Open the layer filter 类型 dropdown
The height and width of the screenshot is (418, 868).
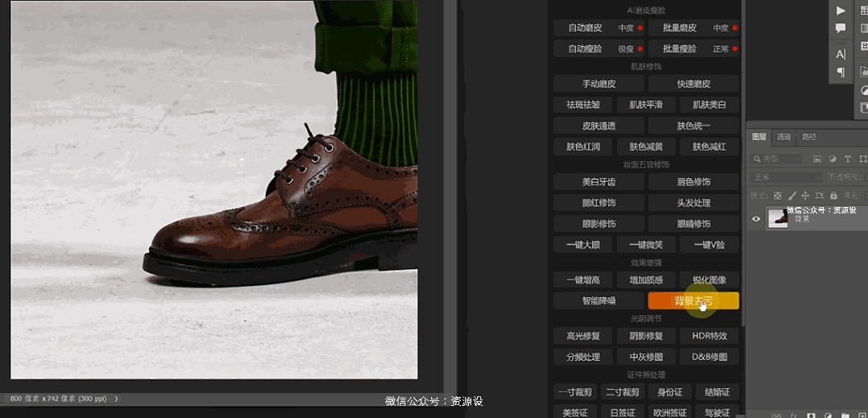776,159
